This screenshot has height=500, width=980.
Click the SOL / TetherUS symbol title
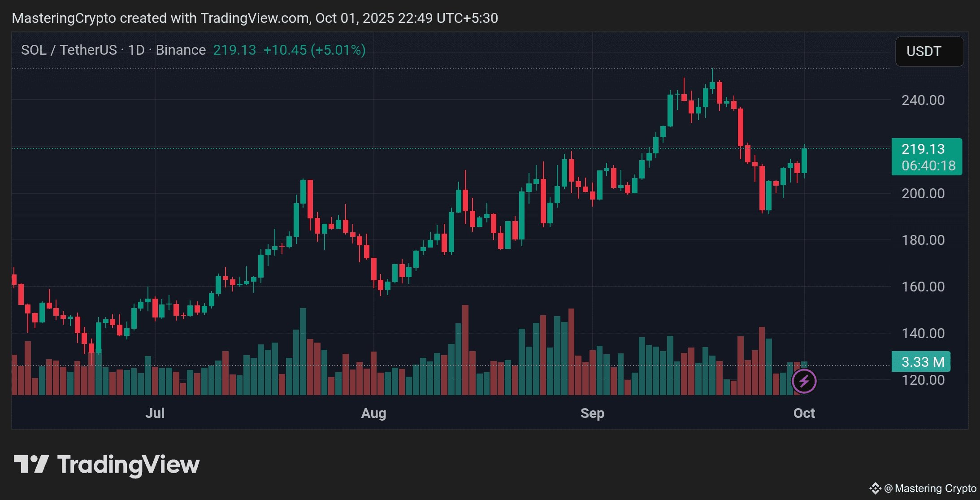tap(69, 50)
